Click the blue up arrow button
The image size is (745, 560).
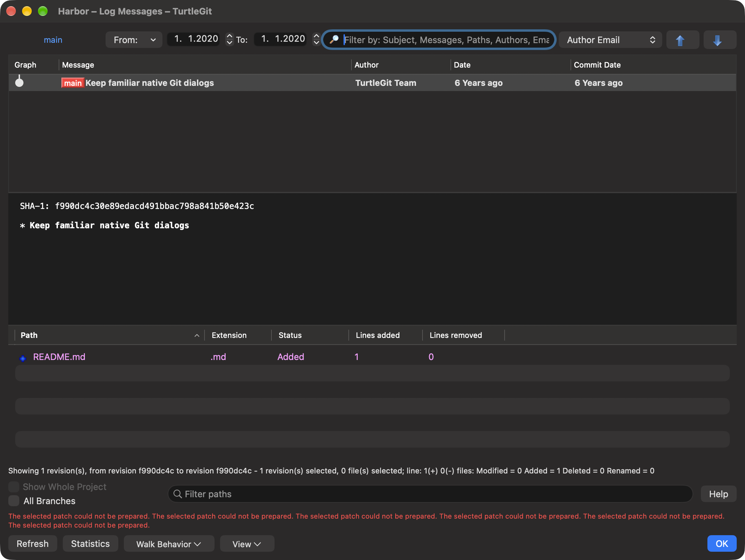(x=682, y=40)
